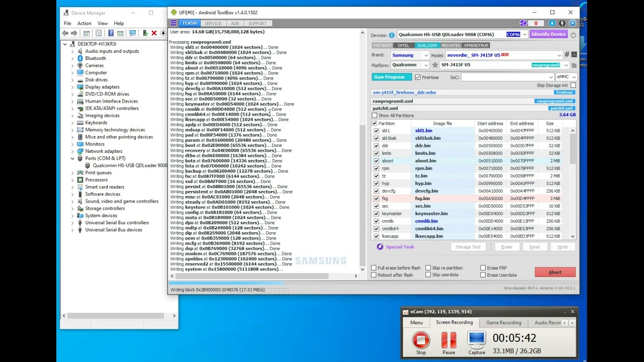The height and width of the screenshot is (362, 644).
Task: Open the Model dropdown
Action: pos(559,55)
